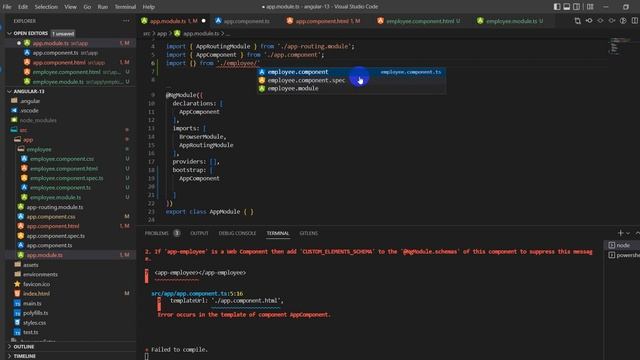
Task: Open employee.component.spec.ts in the file tree
Action: point(67,178)
